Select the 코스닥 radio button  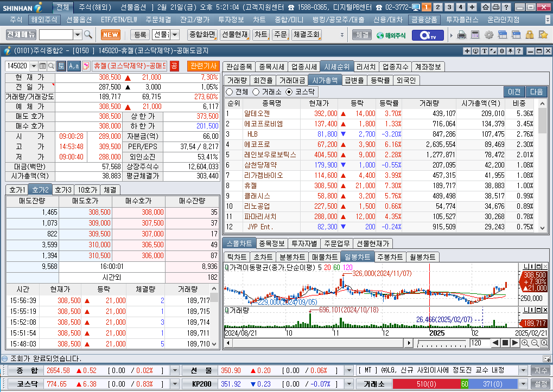tap(289, 92)
